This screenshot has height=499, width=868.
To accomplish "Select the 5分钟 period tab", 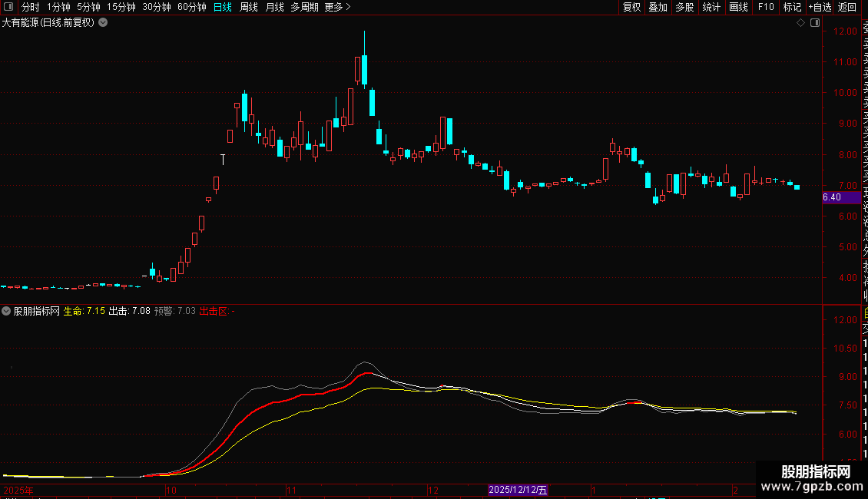I will click(x=88, y=7).
